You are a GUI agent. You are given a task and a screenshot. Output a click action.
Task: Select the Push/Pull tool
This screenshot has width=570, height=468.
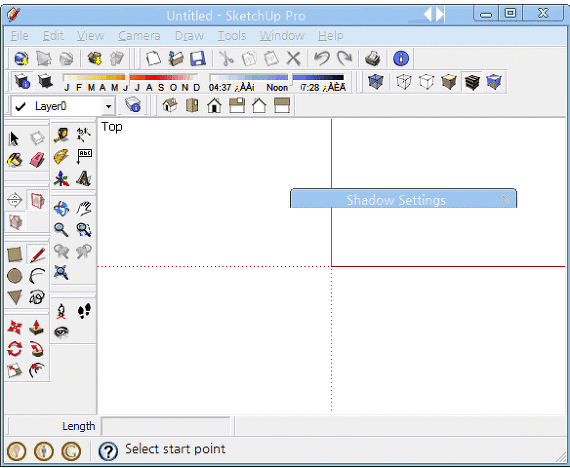37,328
